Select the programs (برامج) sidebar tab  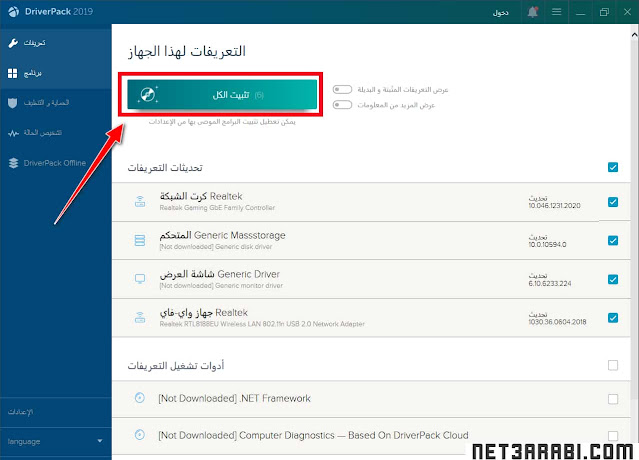tap(55, 73)
